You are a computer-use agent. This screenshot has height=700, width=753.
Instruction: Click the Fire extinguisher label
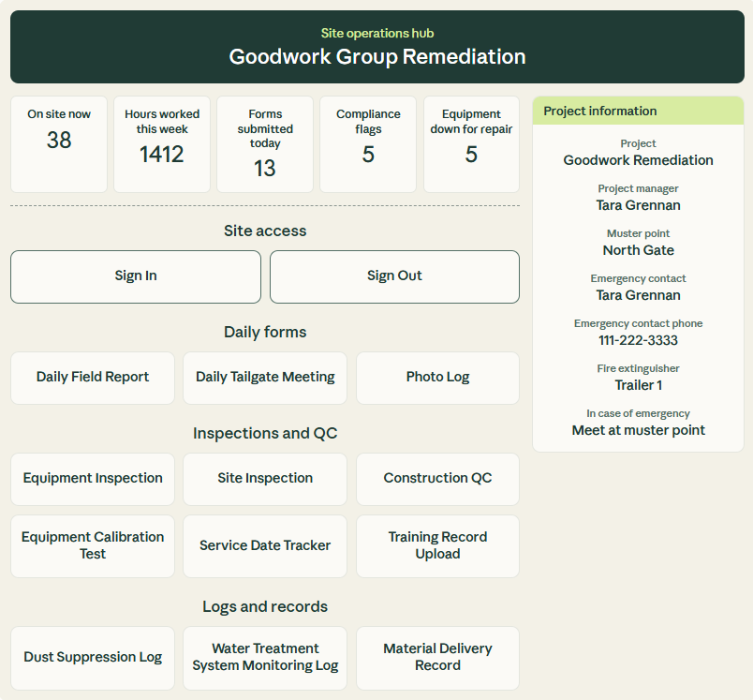(x=638, y=368)
